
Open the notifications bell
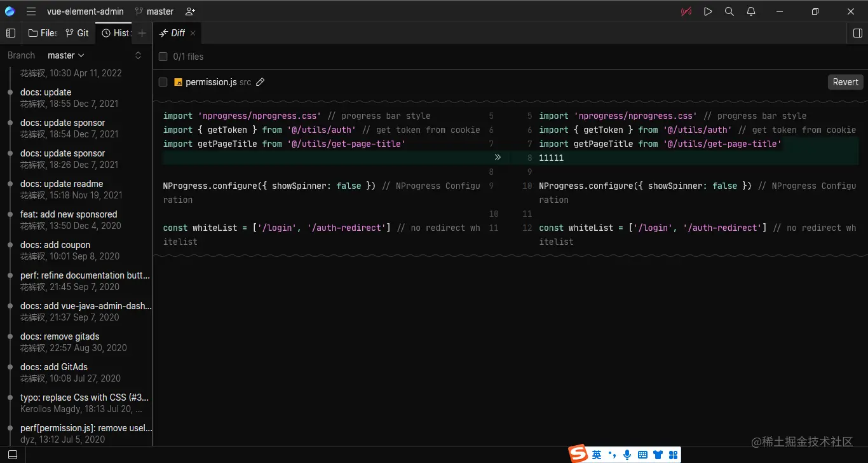pyautogui.click(x=750, y=11)
